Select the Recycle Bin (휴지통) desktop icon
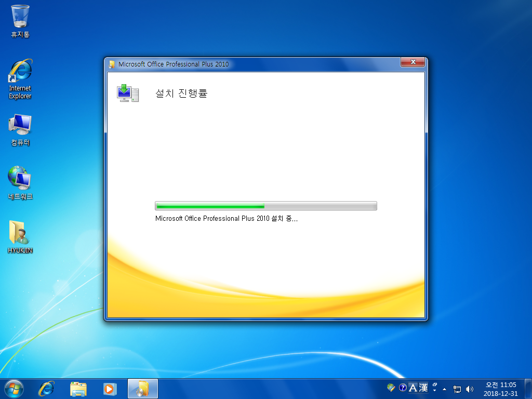 point(20,21)
